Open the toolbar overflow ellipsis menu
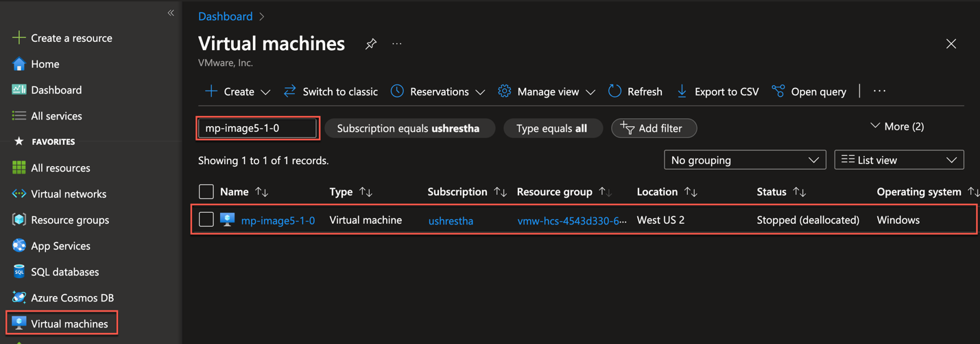The image size is (980, 344). 880,91
